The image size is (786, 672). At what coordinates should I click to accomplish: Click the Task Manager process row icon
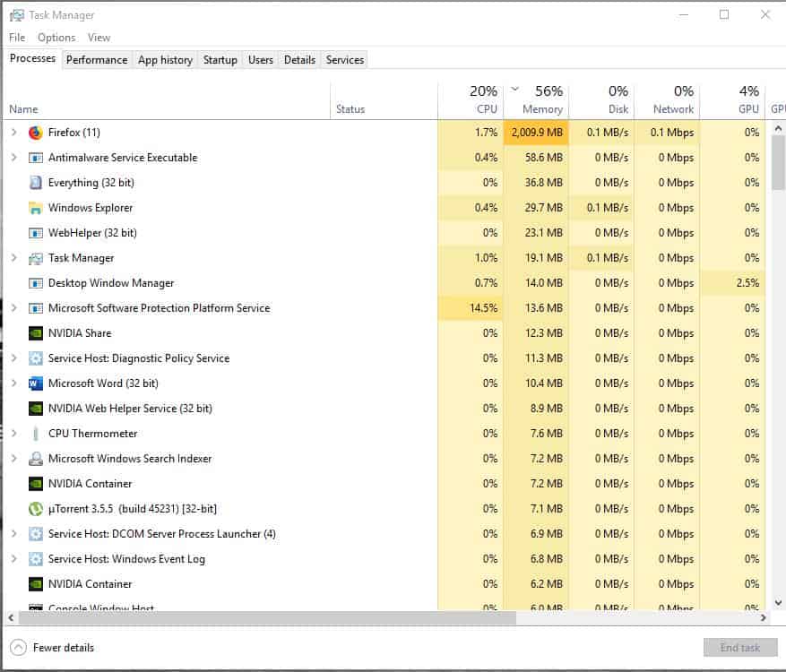coord(36,259)
